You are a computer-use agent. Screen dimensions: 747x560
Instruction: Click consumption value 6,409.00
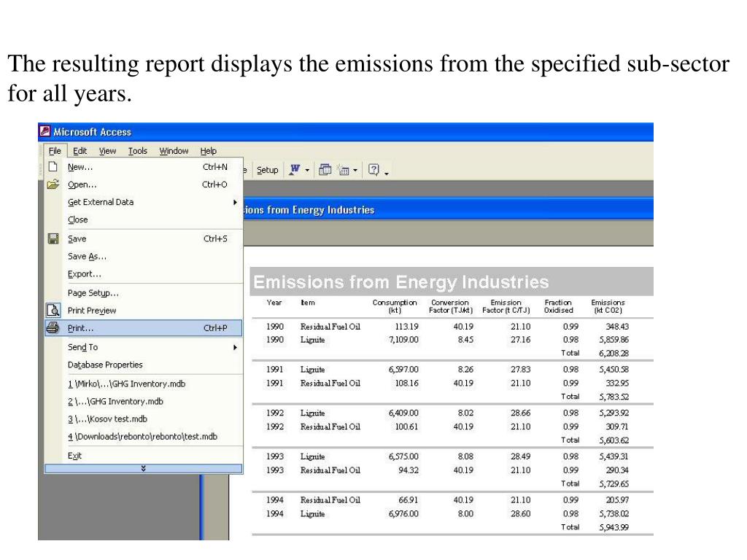click(x=403, y=413)
